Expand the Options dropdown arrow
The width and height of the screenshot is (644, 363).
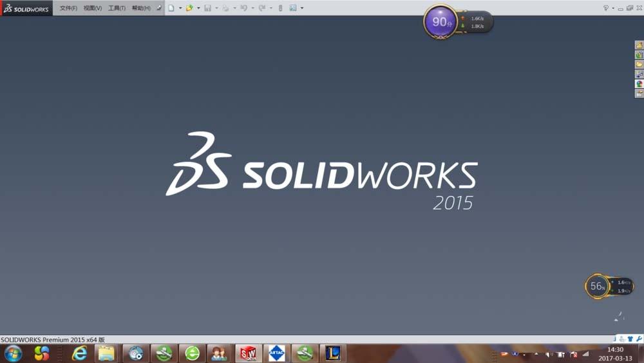click(302, 8)
